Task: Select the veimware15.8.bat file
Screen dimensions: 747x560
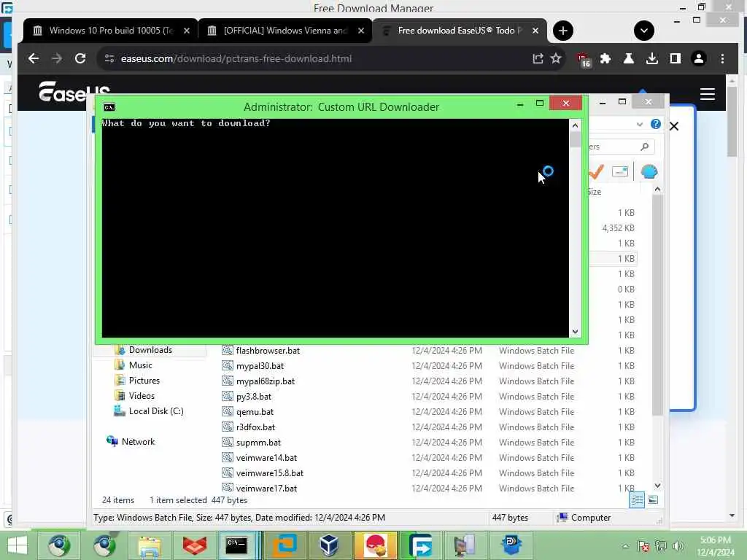Action: pyautogui.click(x=270, y=472)
